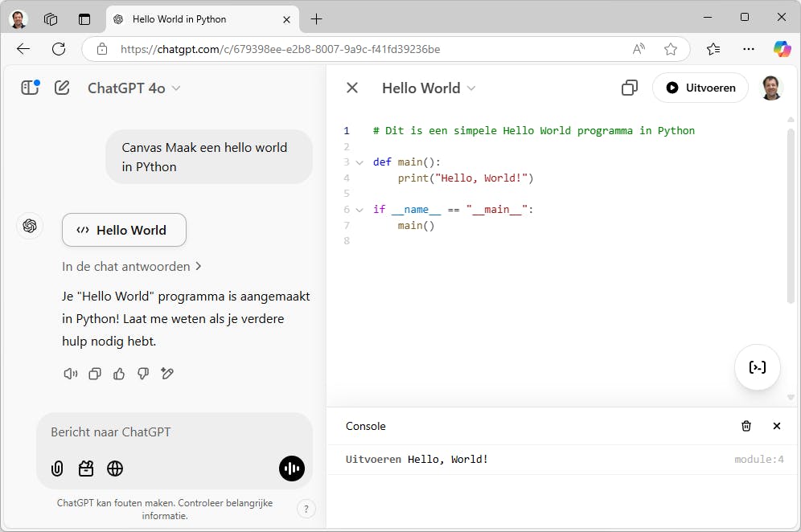The height and width of the screenshot is (532, 801).
Task: Read the response aloud via speaker icon
Action: coord(71,374)
